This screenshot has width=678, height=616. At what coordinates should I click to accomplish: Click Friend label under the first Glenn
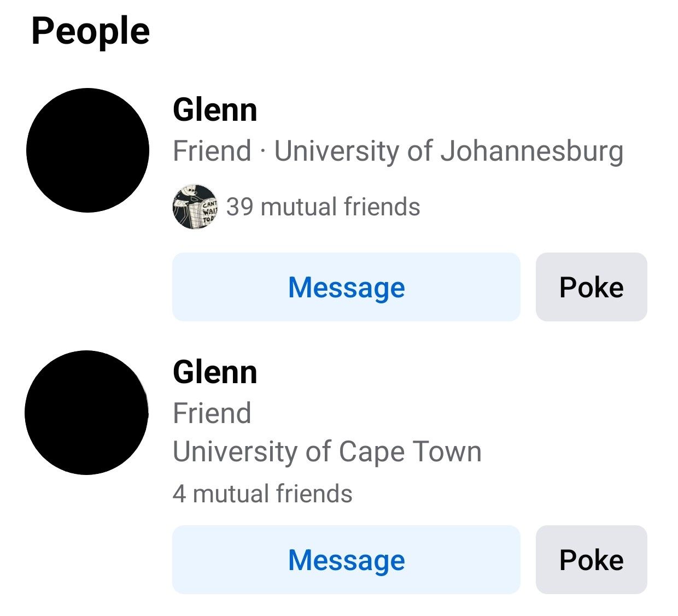(x=211, y=151)
